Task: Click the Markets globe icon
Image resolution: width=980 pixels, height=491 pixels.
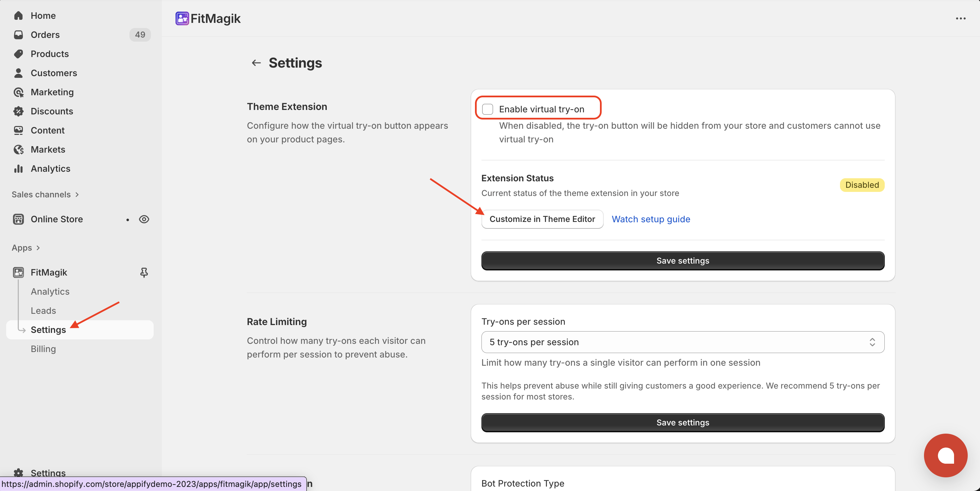Action: [x=18, y=150]
